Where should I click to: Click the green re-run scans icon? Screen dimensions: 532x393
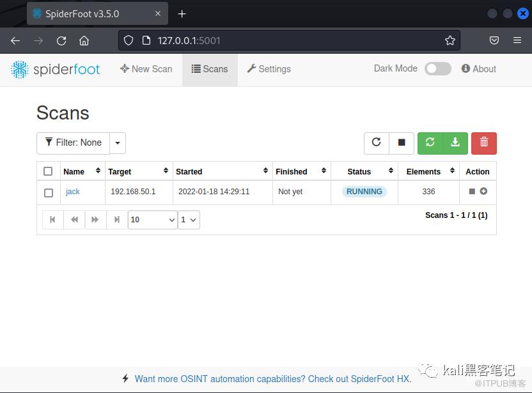(x=430, y=143)
